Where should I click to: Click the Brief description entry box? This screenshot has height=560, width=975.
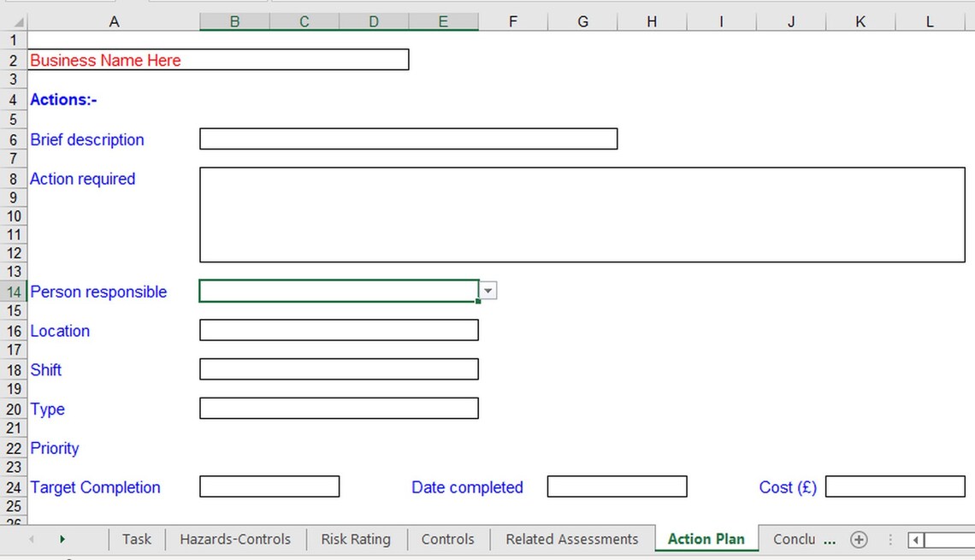408,139
